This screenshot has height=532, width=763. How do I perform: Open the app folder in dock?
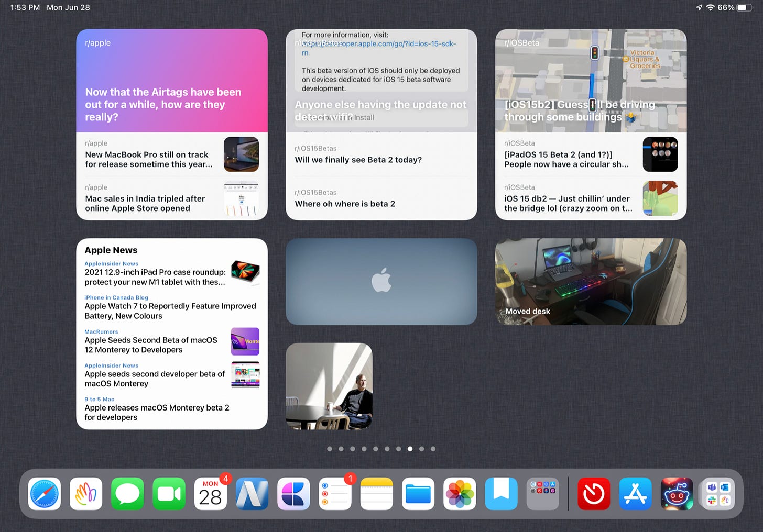(543, 494)
